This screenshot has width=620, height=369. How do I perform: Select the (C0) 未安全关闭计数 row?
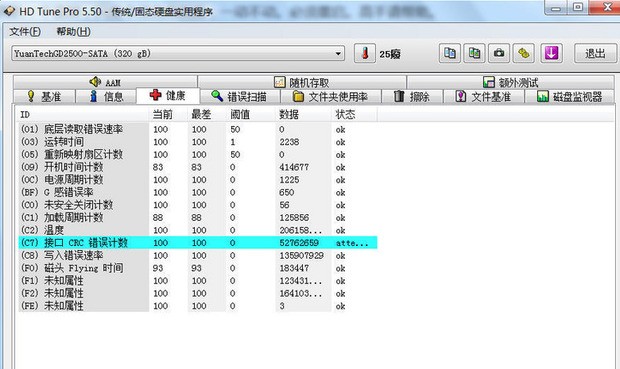point(198,205)
